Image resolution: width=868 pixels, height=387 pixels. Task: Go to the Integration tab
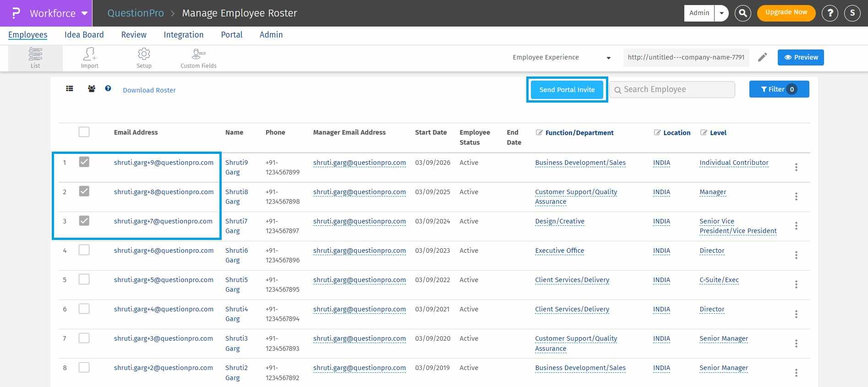pos(183,35)
